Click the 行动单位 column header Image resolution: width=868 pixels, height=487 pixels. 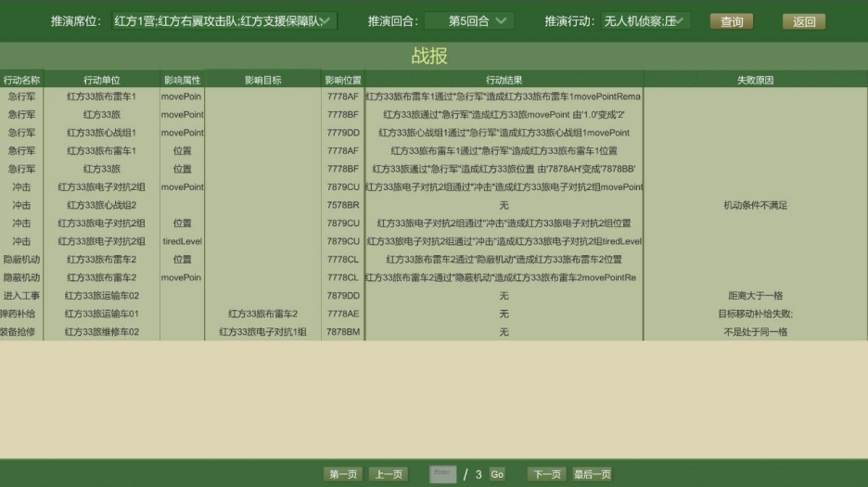101,80
